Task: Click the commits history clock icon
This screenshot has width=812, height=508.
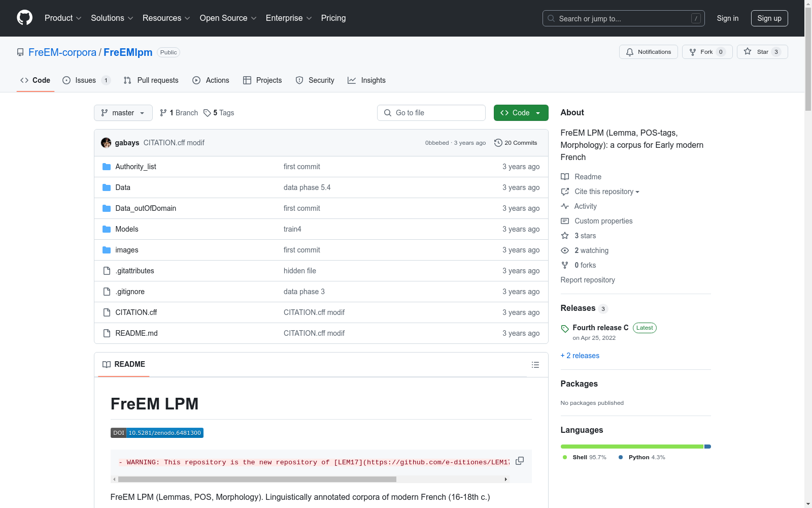Action: (498, 143)
